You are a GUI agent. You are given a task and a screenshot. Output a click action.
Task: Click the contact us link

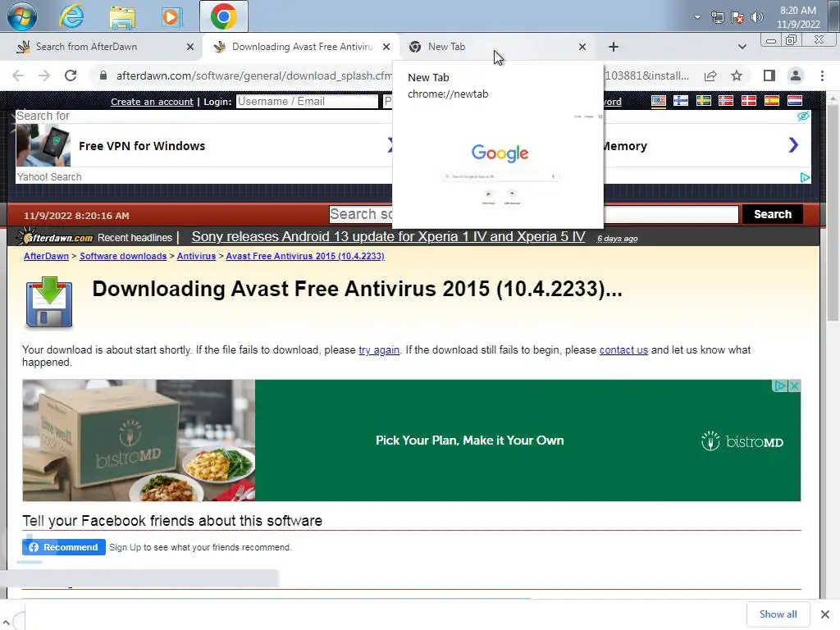tap(623, 349)
